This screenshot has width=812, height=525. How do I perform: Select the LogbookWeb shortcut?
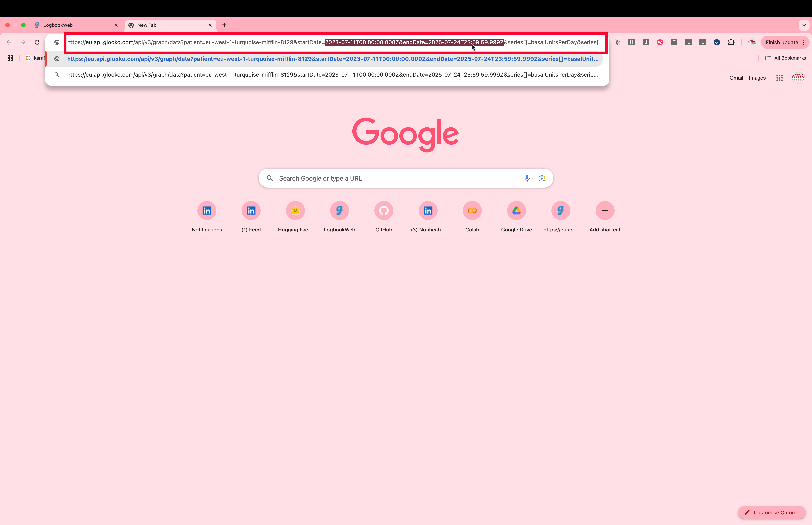coord(339,210)
